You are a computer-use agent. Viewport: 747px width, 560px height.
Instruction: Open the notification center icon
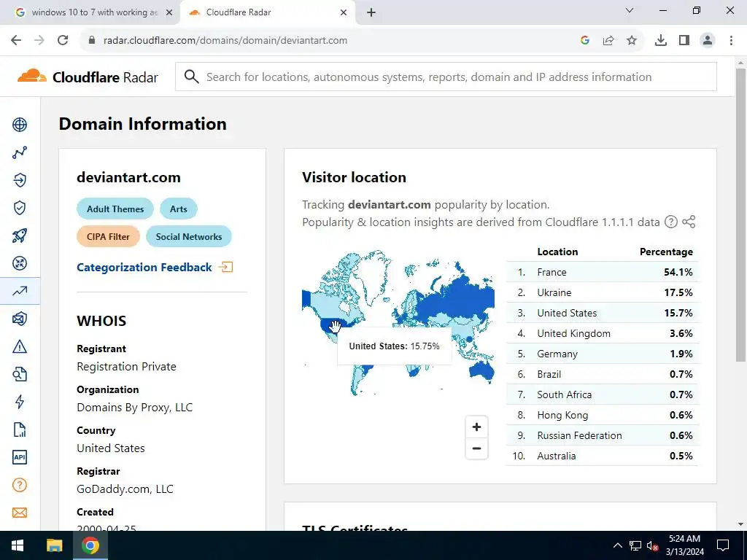(723, 545)
